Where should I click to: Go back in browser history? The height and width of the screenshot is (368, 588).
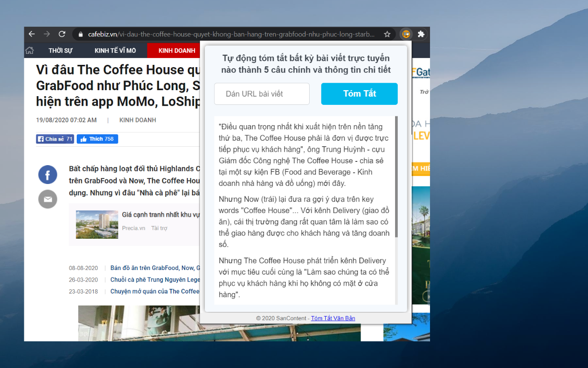click(x=32, y=34)
